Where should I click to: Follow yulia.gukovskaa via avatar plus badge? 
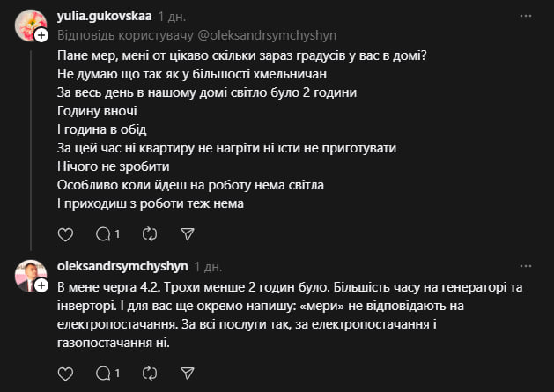41,35
